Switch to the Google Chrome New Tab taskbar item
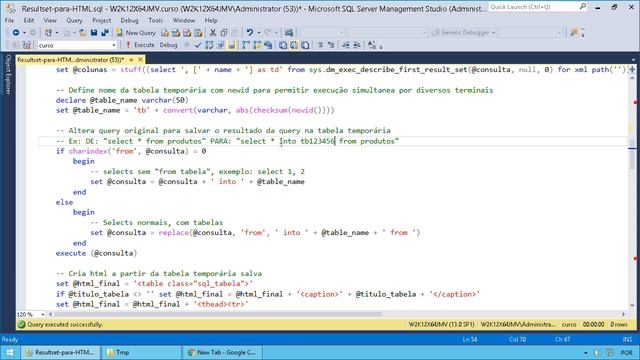640x360 pixels. (x=222, y=353)
